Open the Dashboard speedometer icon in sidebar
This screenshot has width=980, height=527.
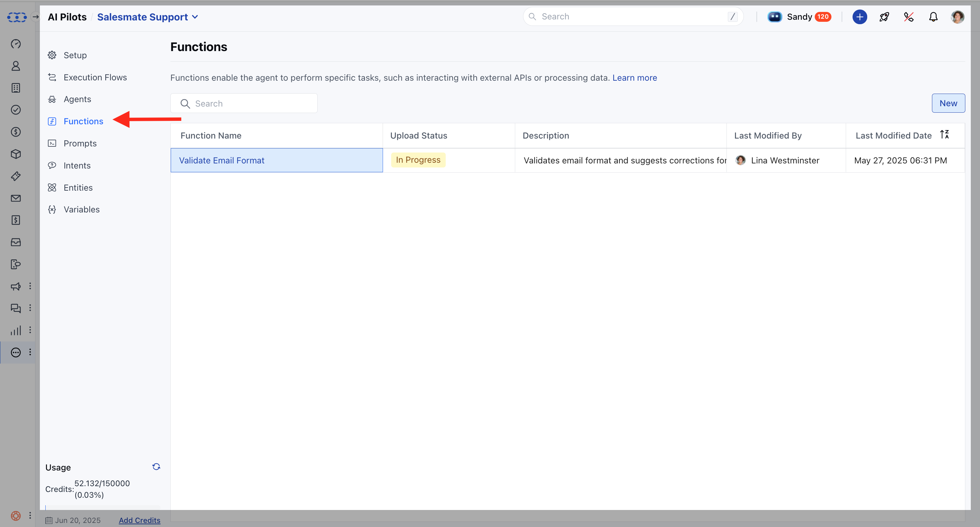(16, 44)
